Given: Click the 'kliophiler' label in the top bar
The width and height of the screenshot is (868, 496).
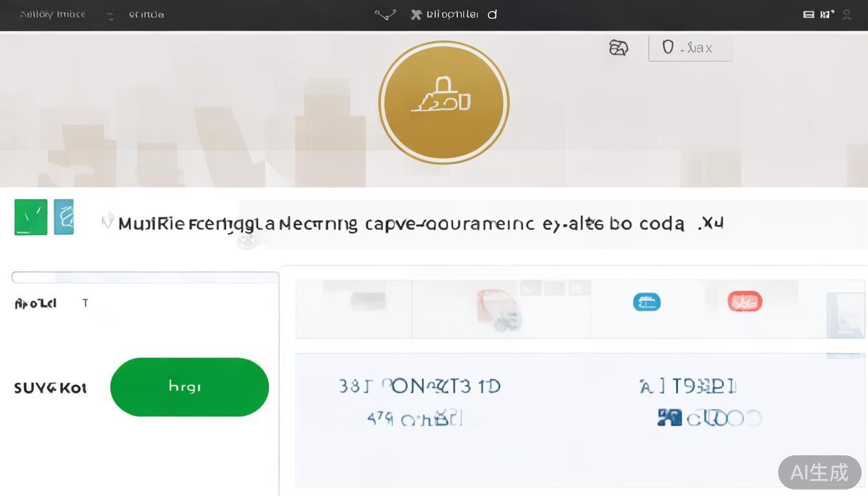Looking at the screenshot, I should click(x=452, y=14).
